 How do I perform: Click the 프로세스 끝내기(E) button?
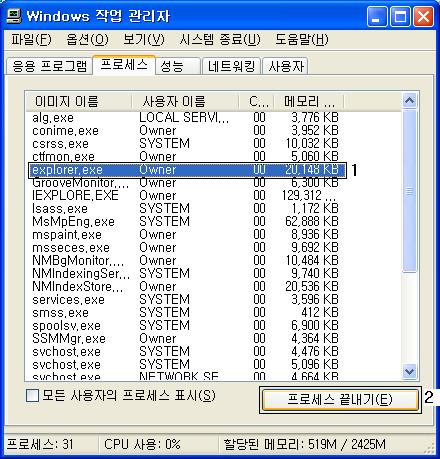[340, 400]
